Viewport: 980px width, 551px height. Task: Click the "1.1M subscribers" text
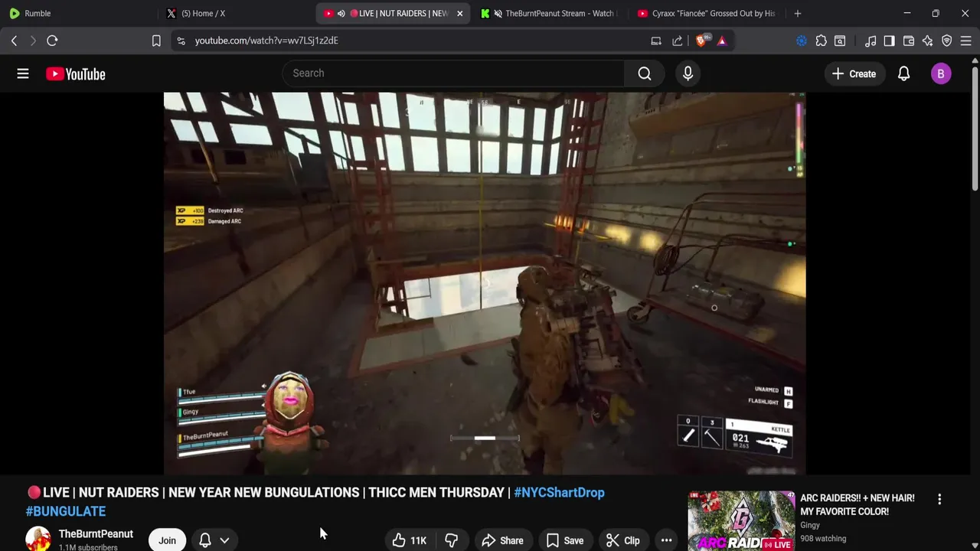pos(88,547)
